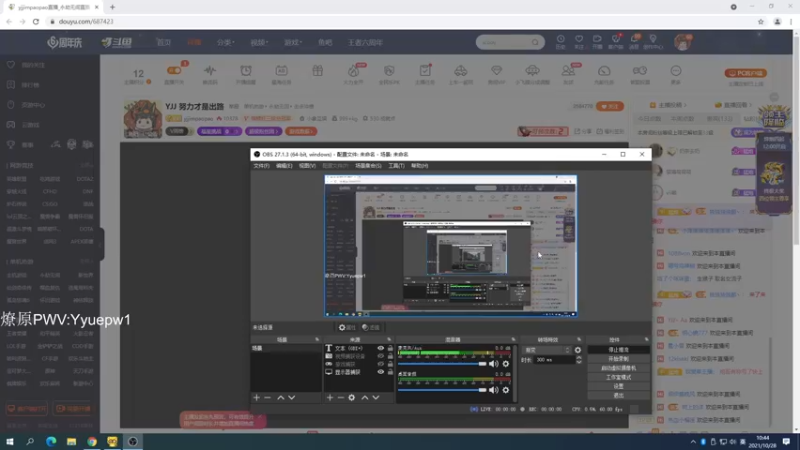Mute the 麦克风/Aux speaker icon
The width and height of the screenshot is (800, 450).
pyautogui.click(x=493, y=364)
